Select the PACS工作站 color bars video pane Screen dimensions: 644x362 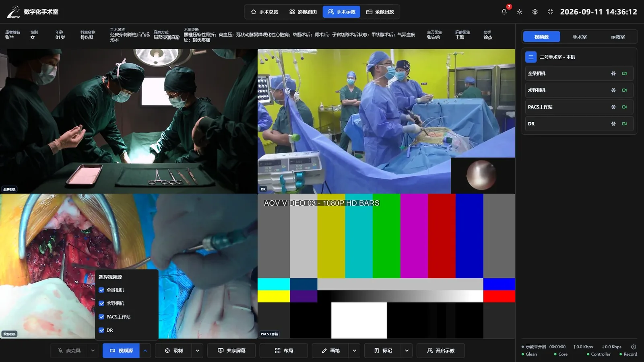point(386,266)
